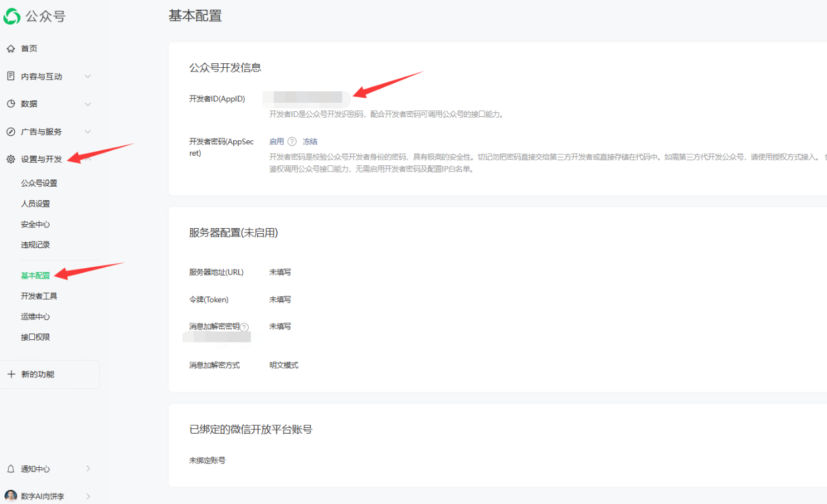Click the document icon beside 内容与互动
Viewport: 827px width, 504px height.
10,76
